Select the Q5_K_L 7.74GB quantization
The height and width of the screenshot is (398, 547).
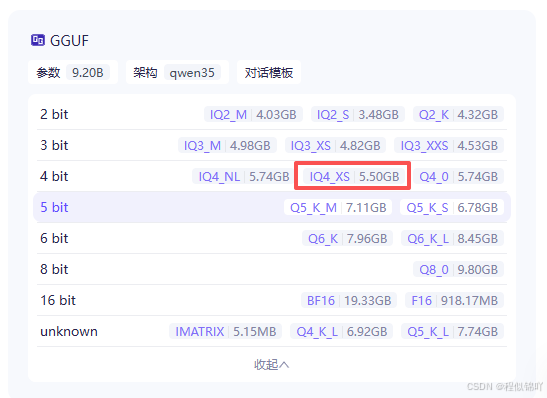(x=452, y=332)
